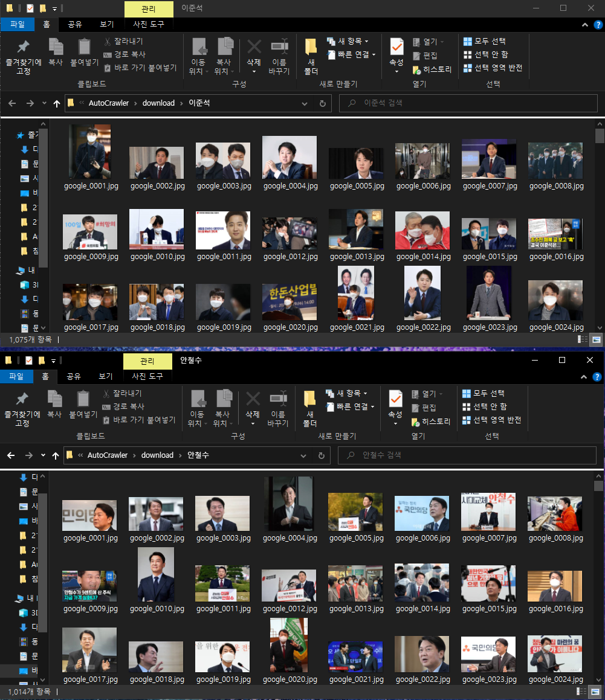The height and width of the screenshot is (700, 605).
Task: Click AutoCrawler breadcrumb in 안철수 address bar
Action: point(107,455)
